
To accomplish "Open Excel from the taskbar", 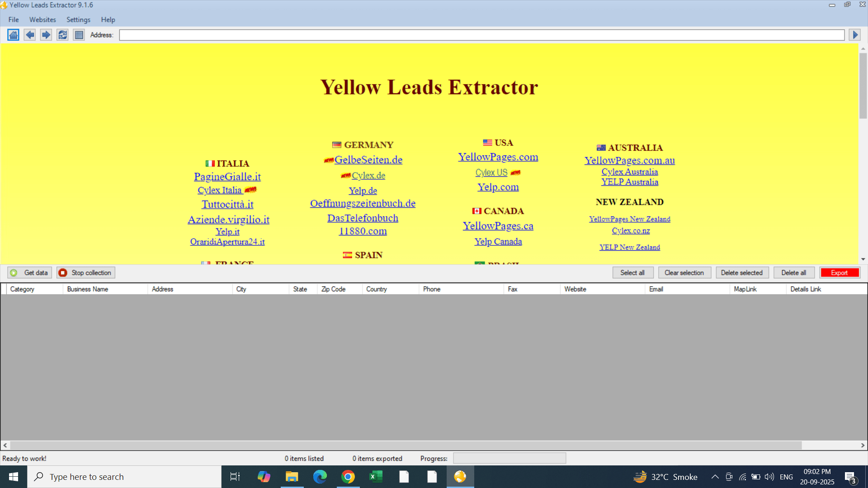I will (x=376, y=477).
